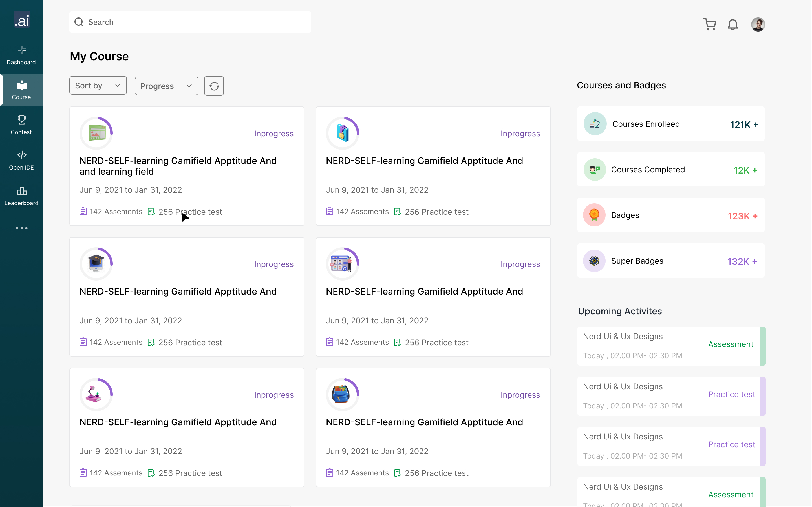Click the refresh filters icon button
This screenshot has height=507, width=812.
click(214, 86)
